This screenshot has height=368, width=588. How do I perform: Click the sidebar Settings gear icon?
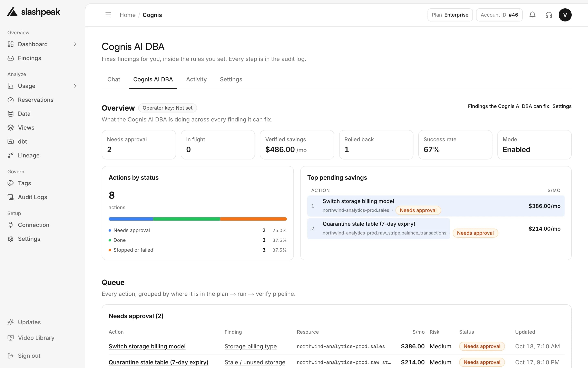pos(10,239)
